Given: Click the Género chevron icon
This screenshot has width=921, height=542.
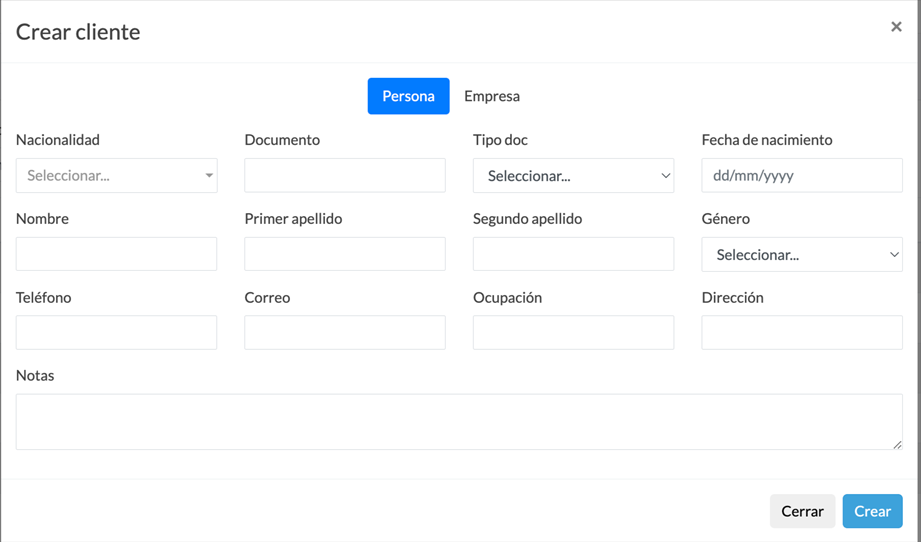Looking at the screenshot, I should click(x=894, y=254).
